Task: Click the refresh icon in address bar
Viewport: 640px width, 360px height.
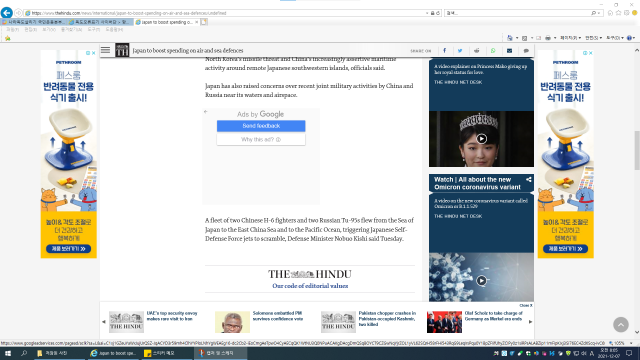Action: tap(438, 13)
